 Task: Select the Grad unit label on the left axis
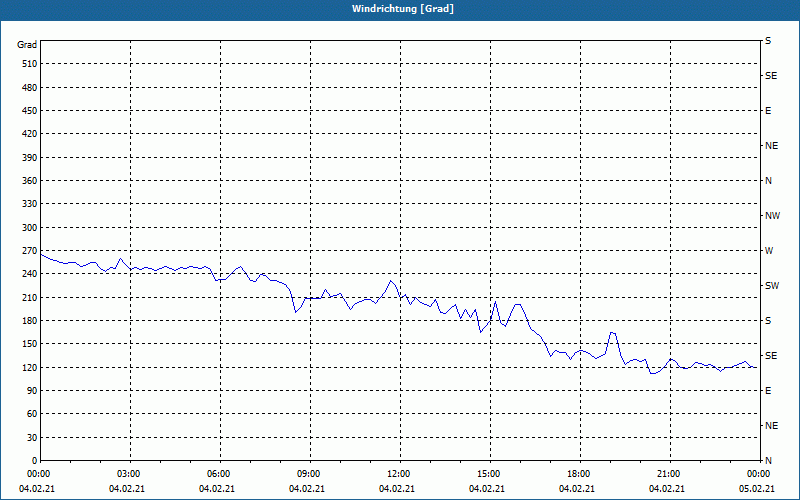27,45
